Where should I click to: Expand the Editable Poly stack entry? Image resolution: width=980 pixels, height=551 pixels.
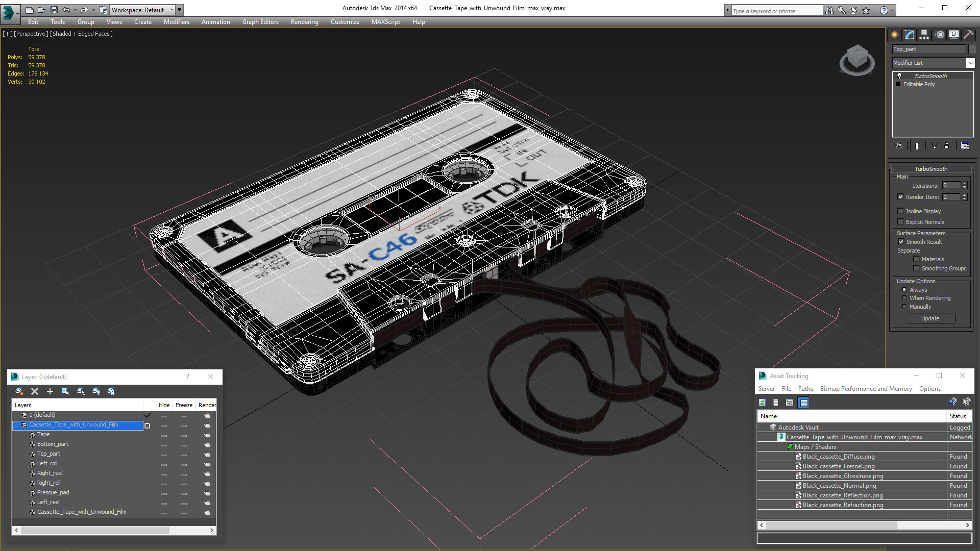pos(898,84)
